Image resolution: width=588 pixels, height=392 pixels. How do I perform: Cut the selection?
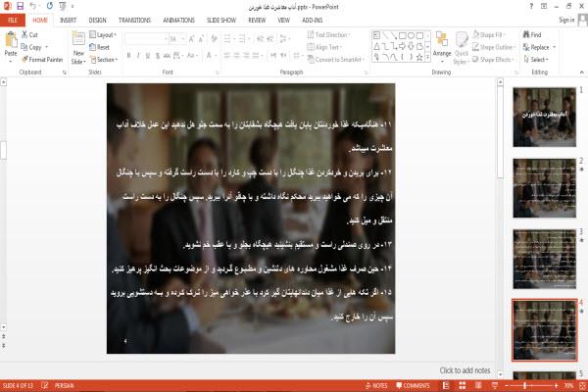click(29, 34)
